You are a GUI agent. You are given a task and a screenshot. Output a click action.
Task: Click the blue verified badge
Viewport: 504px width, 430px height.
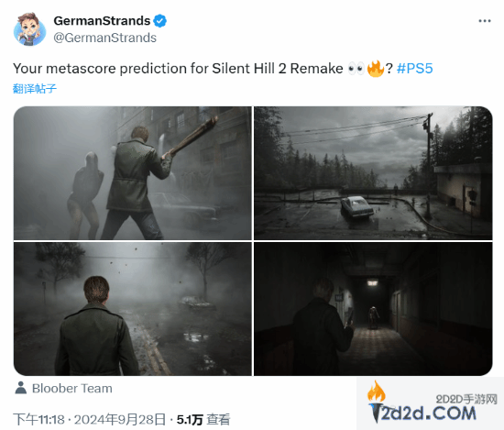click(x=159, y=21)
